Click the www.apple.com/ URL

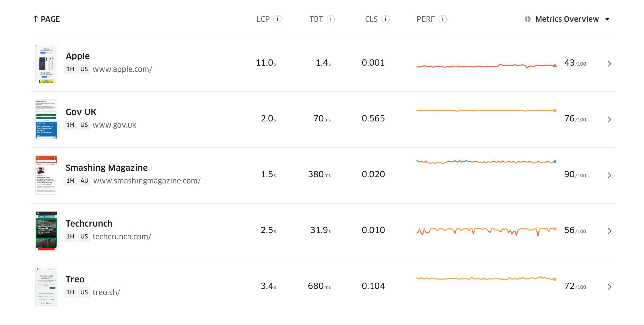coord(122,69)
